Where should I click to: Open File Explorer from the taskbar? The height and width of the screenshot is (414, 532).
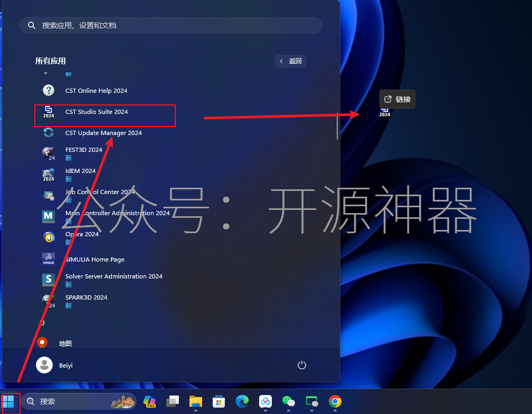[196, 401]
